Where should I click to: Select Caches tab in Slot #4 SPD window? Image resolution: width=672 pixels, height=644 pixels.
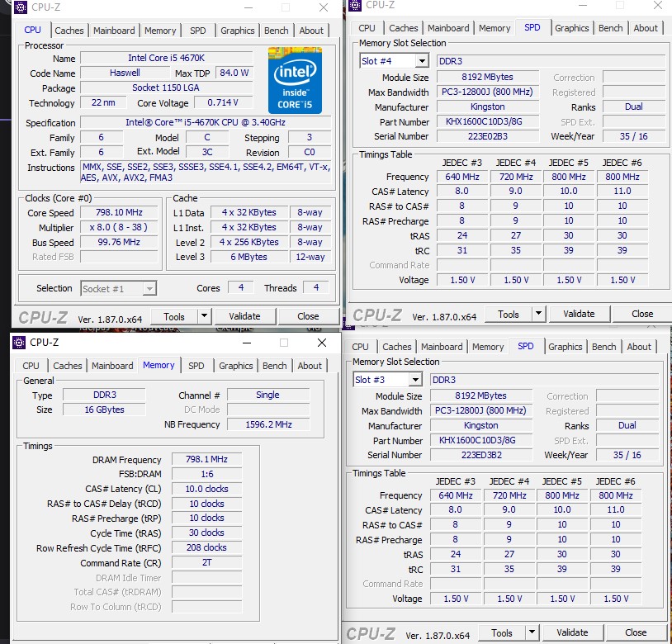[x=404, y=28]
